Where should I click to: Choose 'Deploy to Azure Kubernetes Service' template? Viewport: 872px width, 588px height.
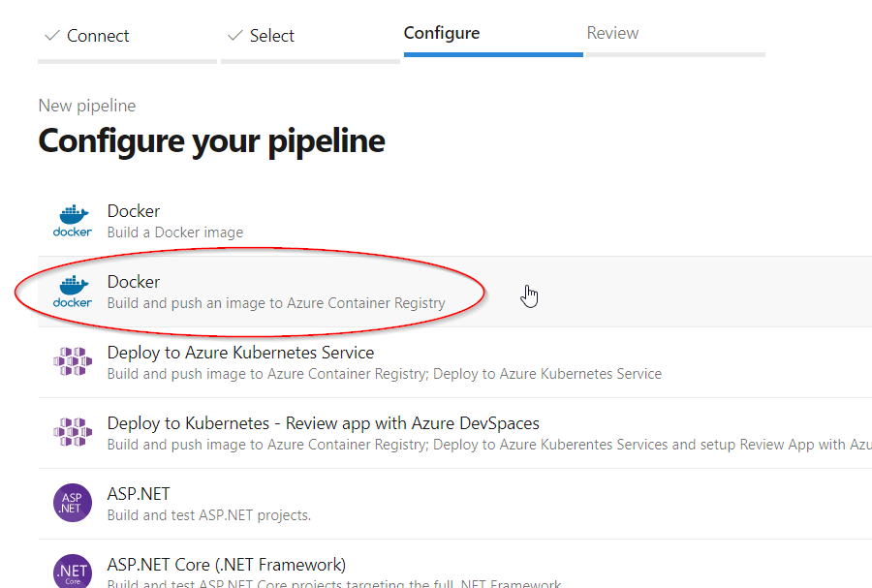pyautogui.click(x=241, y=353)
